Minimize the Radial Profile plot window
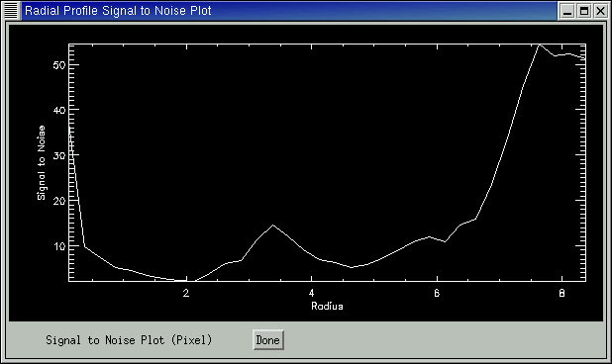The height and width of the screenshot is (364, 612). 567,11
